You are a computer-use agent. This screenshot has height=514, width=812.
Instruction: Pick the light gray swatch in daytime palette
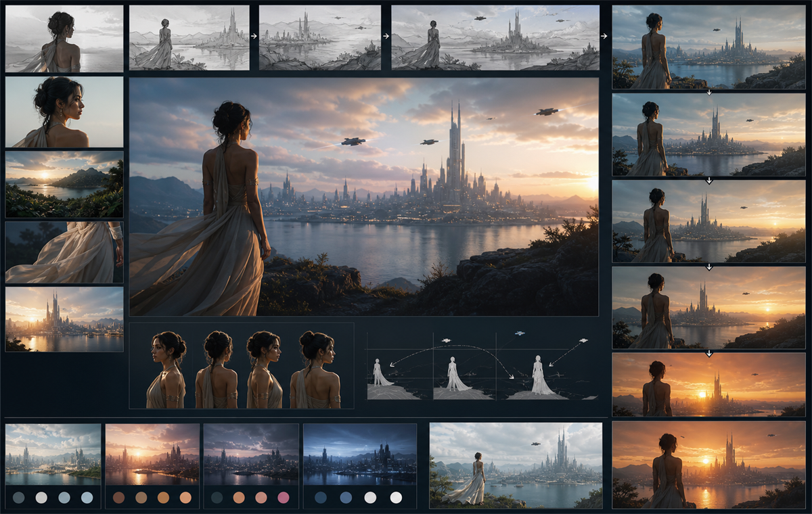point(41,497)
